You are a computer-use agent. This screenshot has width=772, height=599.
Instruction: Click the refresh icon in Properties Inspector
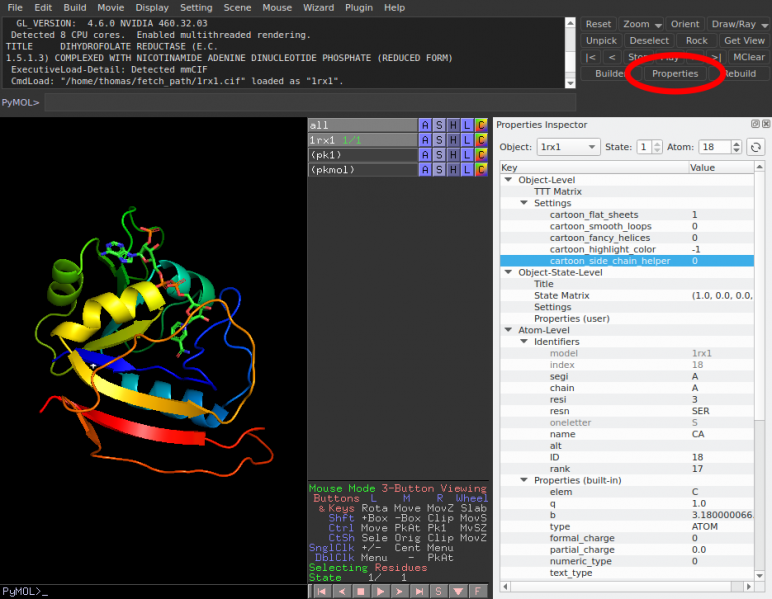coord(756,147)
